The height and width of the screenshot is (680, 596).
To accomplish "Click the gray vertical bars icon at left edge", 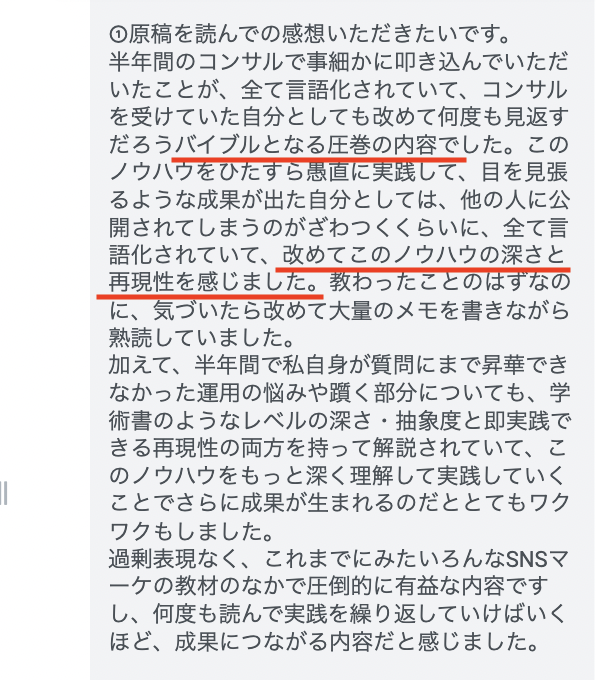I will pyautogui.click(x=3, y=494).
